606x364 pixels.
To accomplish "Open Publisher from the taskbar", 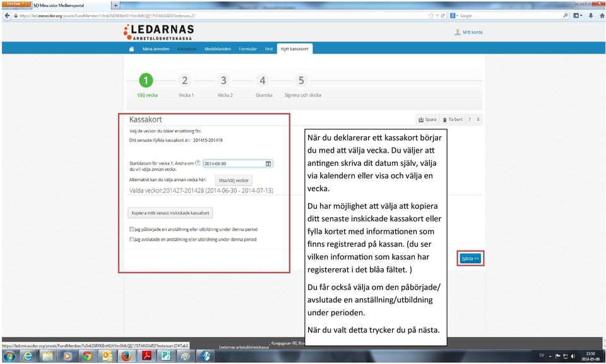I will click(x=166, y=356).
